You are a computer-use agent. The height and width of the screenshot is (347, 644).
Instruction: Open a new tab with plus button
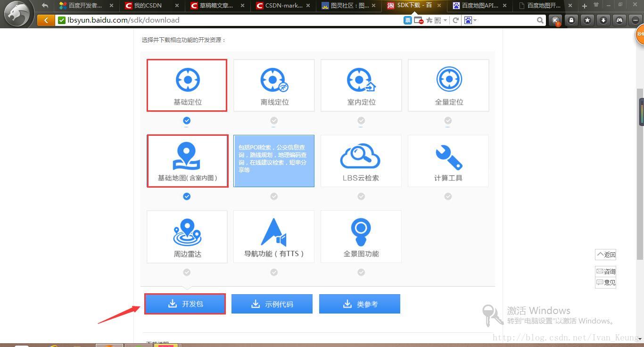pos(585,6)
